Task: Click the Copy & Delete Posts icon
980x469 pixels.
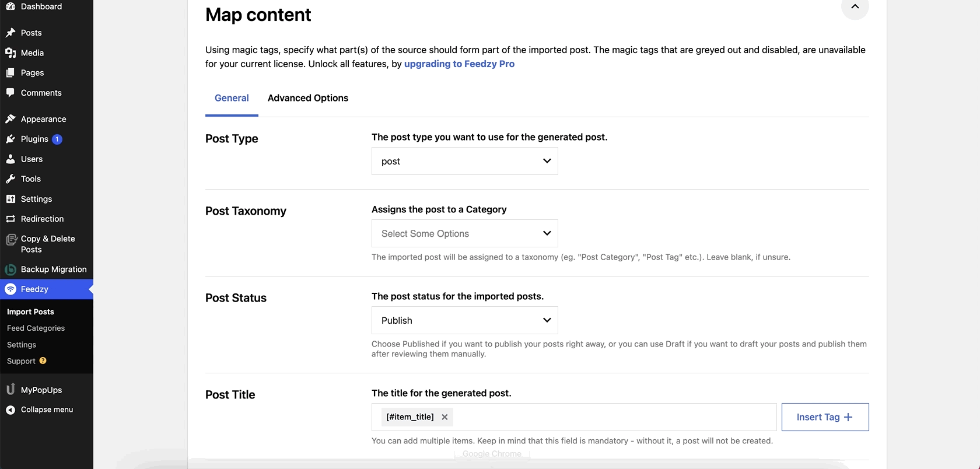Action: point(10,240)
